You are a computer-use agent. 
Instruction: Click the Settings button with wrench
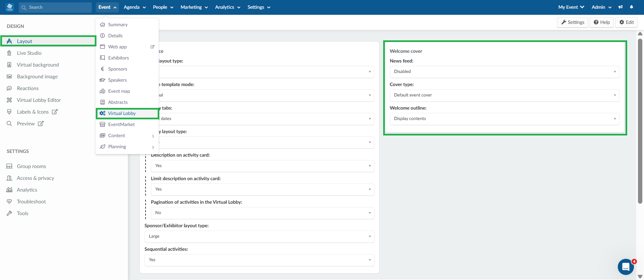coord(573,22)
